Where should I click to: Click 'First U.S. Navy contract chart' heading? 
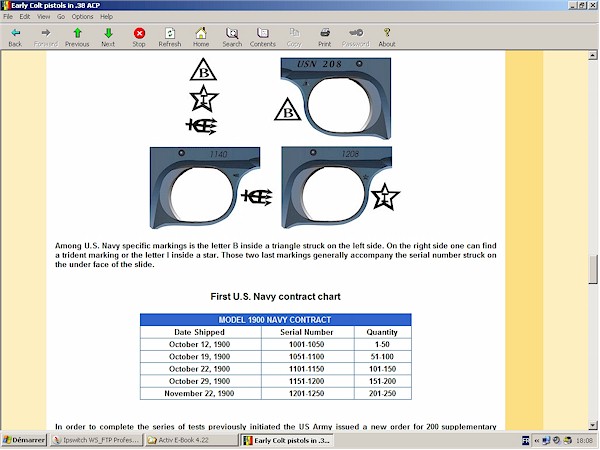[276, 297]
